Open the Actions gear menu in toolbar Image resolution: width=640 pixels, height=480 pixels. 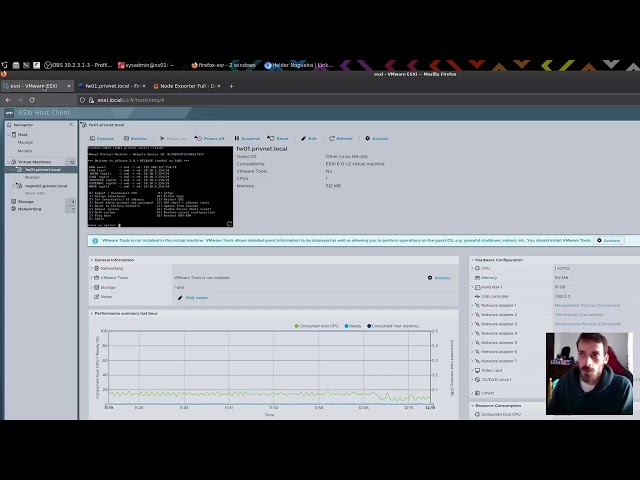tap(377, 139)
